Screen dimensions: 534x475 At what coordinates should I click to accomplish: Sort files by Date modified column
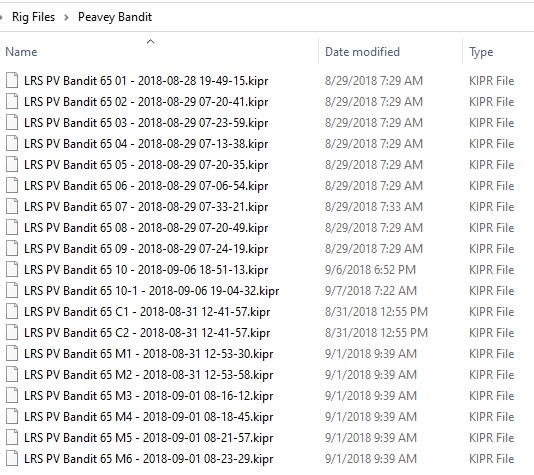pos(362,52)
